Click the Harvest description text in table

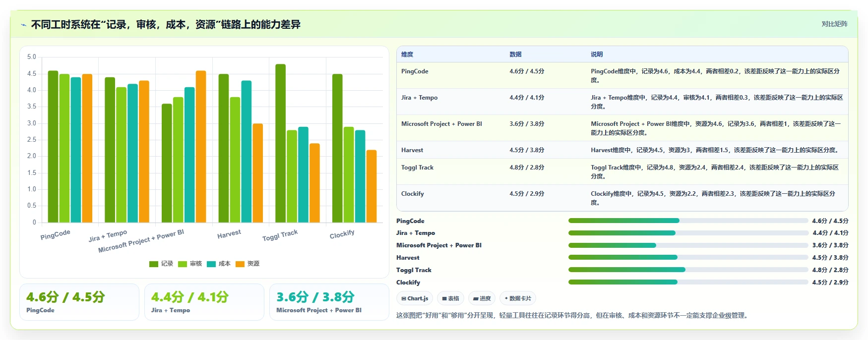point(715,150)
